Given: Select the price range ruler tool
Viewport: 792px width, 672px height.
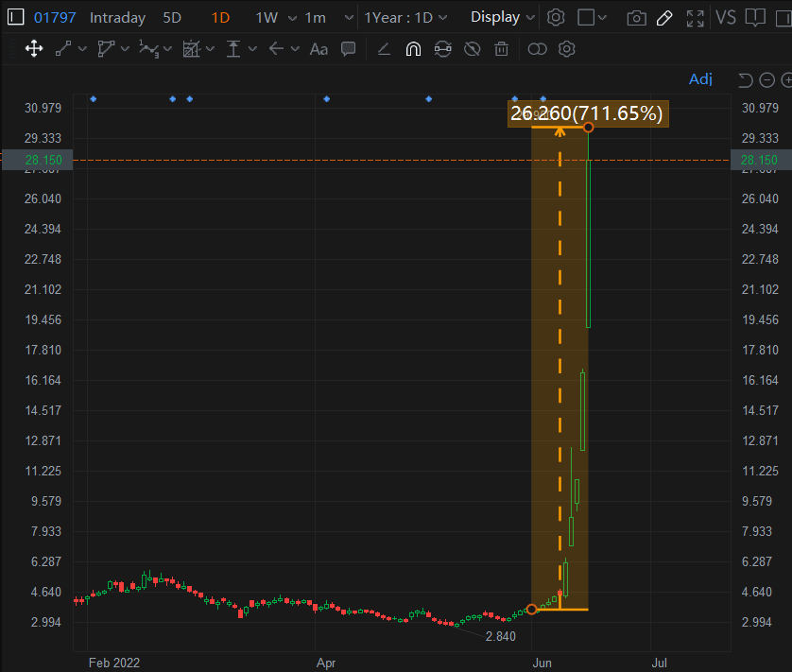Looking at the screenshot, I should click(232, 49).
